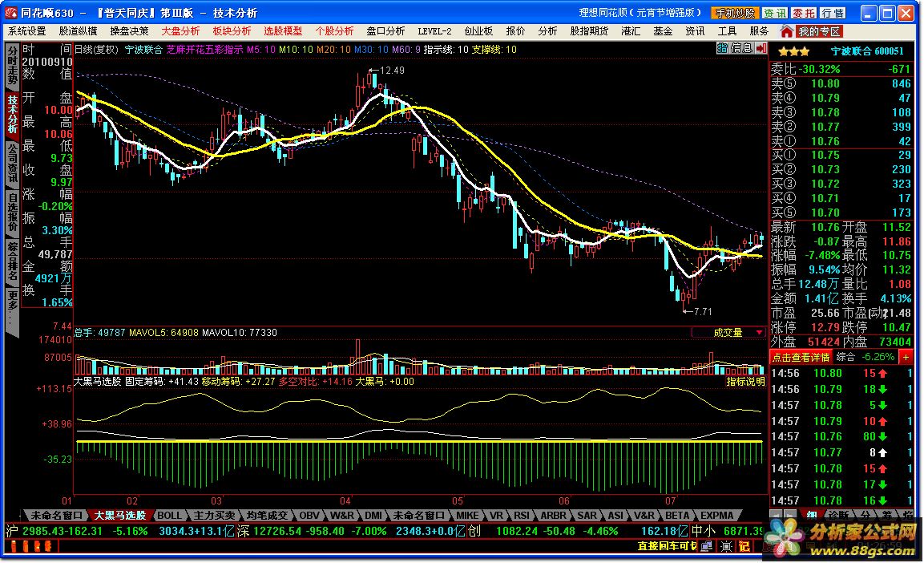Click 点击查看详情 button
This screenshot has width=924, height=563.
[801, 357]
